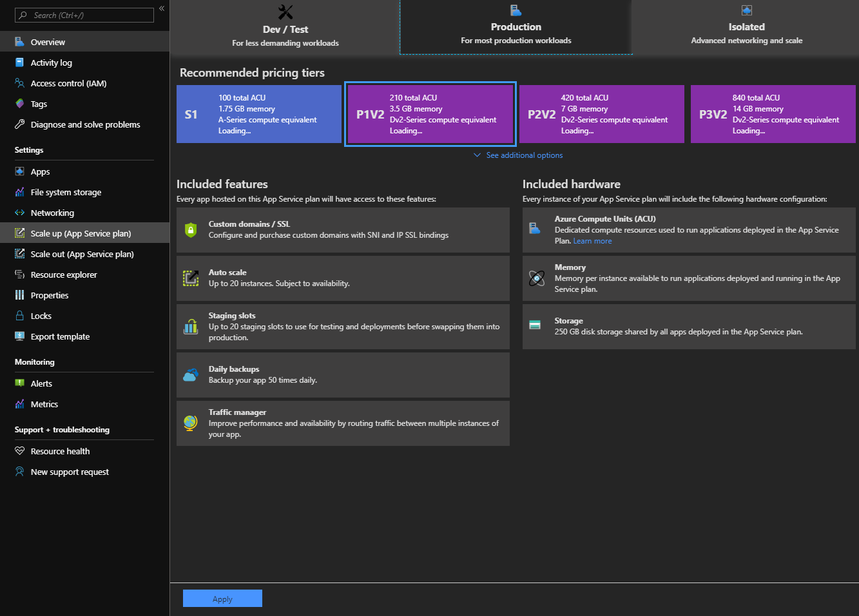859x616 pixels.
Task: Click the Export template icon
Action: (20, 336)
